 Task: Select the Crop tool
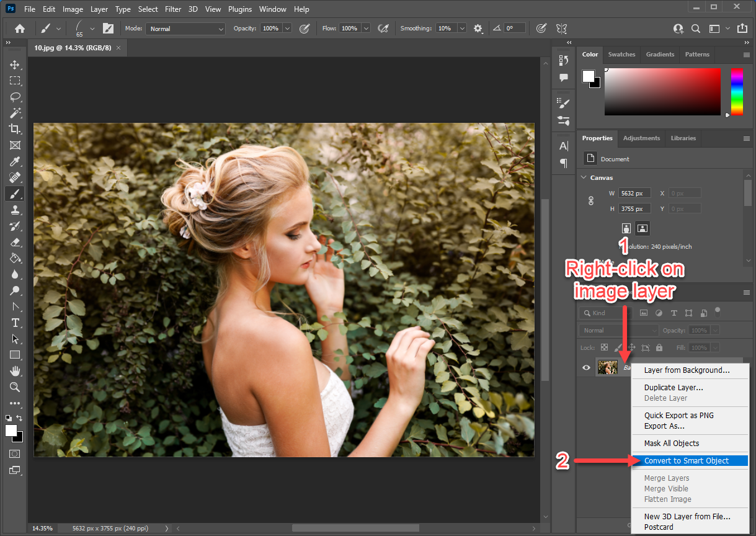tap(15, 128)
